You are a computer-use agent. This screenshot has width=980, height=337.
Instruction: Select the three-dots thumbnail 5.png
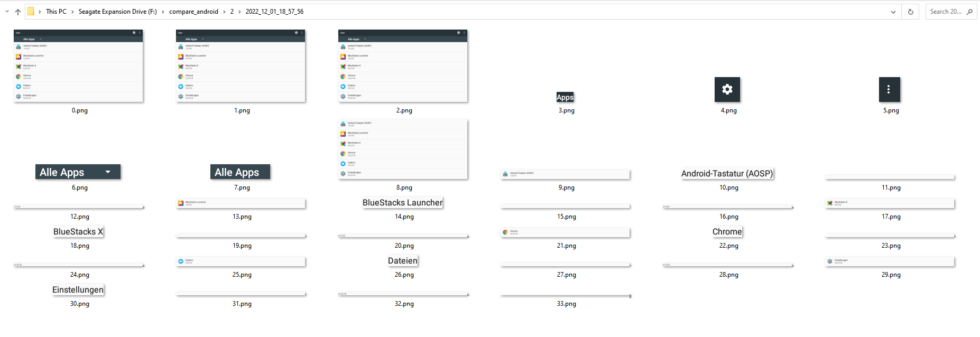[x=890, y=89]
